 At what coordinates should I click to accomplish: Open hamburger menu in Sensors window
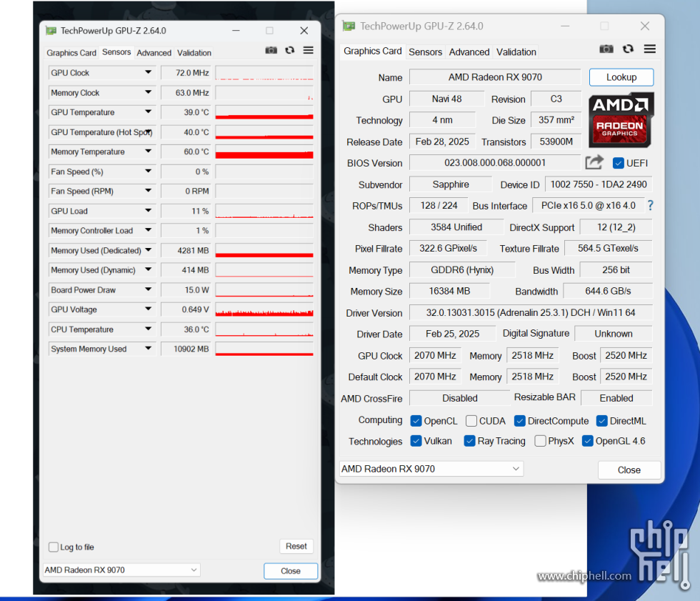point(308,50)
